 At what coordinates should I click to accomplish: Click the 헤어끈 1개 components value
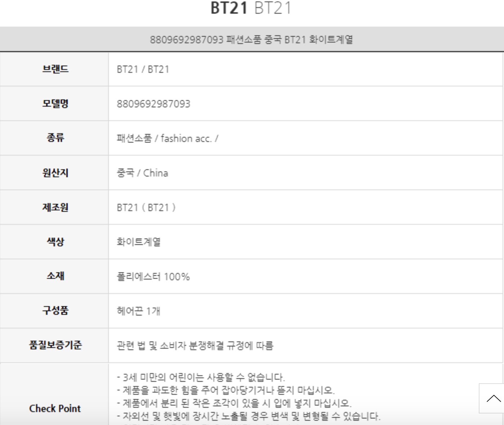click(138, 311)
